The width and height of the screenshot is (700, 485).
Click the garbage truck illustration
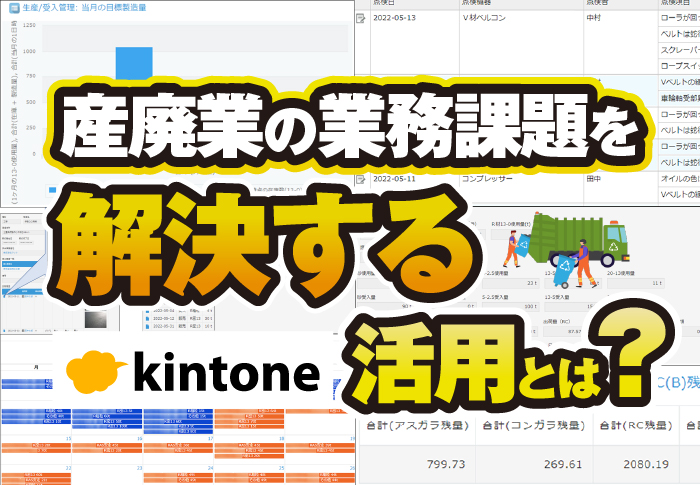click(579, 239)
